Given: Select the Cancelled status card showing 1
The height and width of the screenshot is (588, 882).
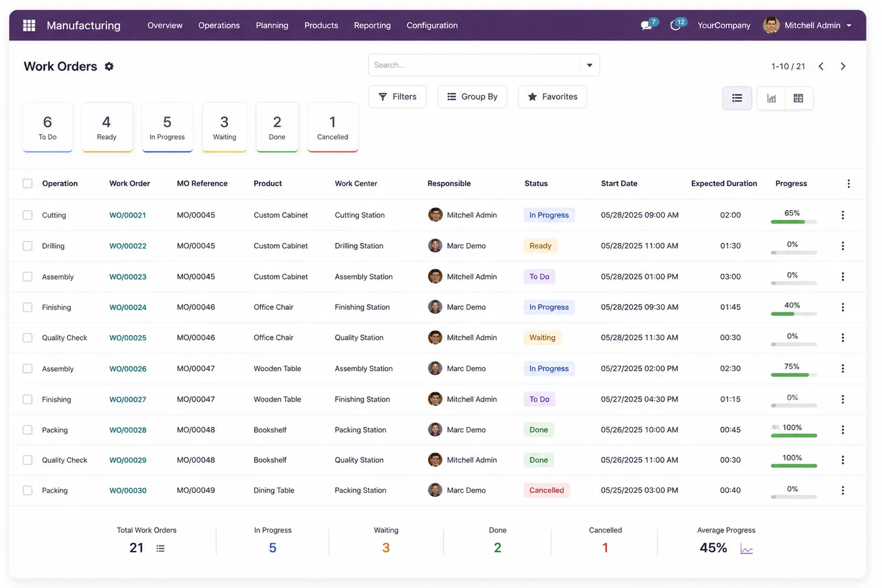Looking at the screenshot, I should tap(333, 128).
